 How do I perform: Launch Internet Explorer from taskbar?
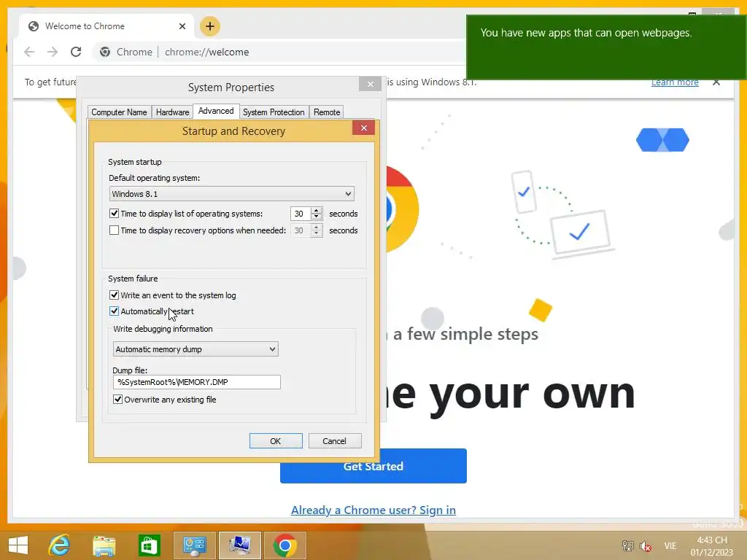(59, 545)
